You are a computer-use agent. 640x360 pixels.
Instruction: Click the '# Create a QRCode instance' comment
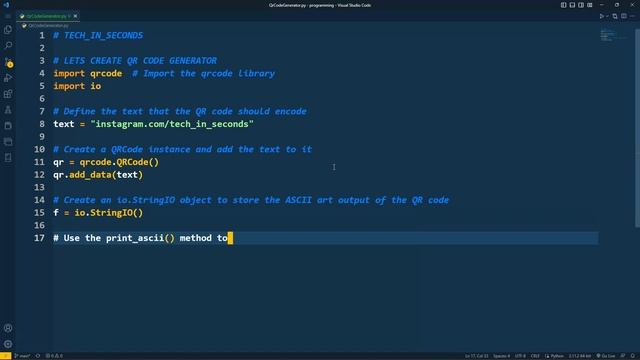pyautogui.click(x=182, y=149)
